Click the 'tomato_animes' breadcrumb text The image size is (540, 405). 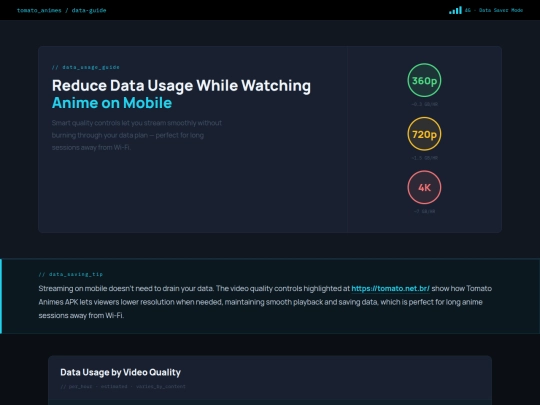click(x=39, y=10)
